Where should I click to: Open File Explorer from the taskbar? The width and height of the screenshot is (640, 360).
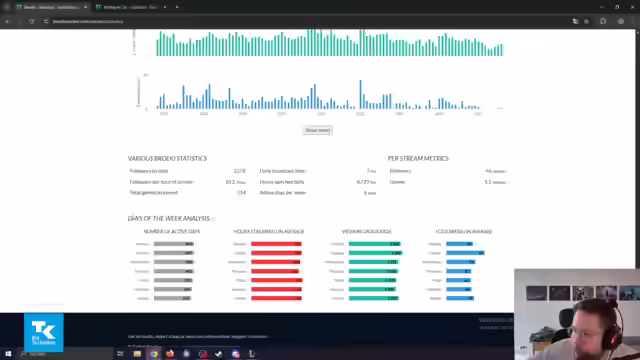tap(137, 354)
